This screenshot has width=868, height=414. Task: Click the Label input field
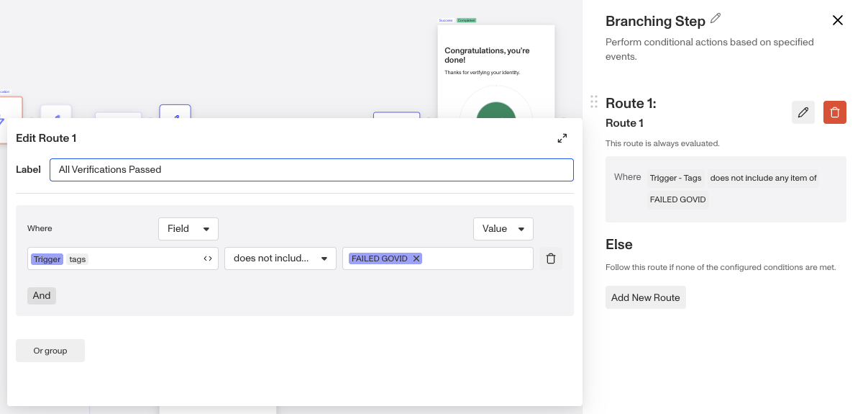(x=311, y=170)
